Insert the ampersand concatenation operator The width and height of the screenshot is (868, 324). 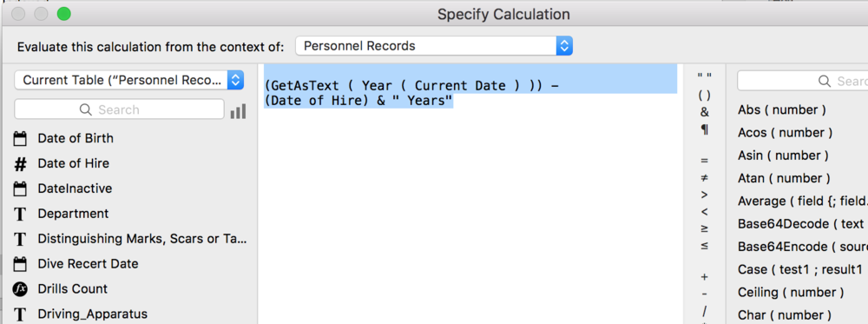click(704, 112)
